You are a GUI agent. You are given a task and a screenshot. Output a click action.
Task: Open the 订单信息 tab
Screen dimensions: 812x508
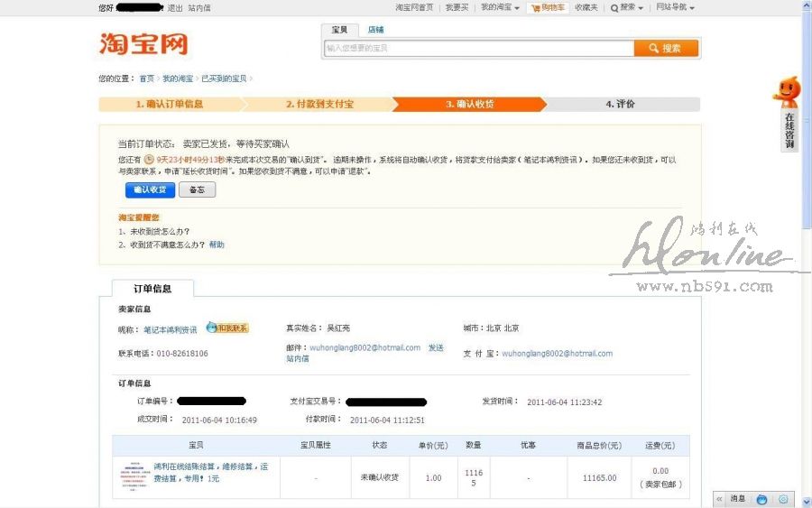tap(152, 289)
